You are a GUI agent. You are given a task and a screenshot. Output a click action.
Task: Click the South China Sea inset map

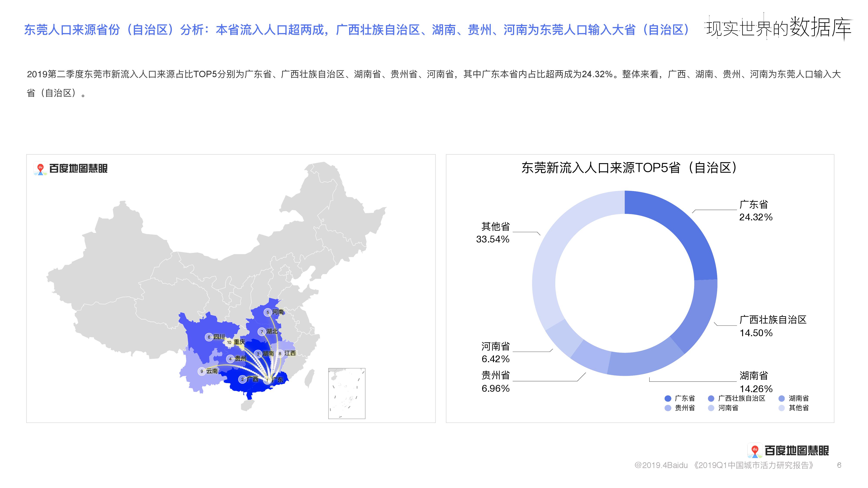[x=347, y=393]
